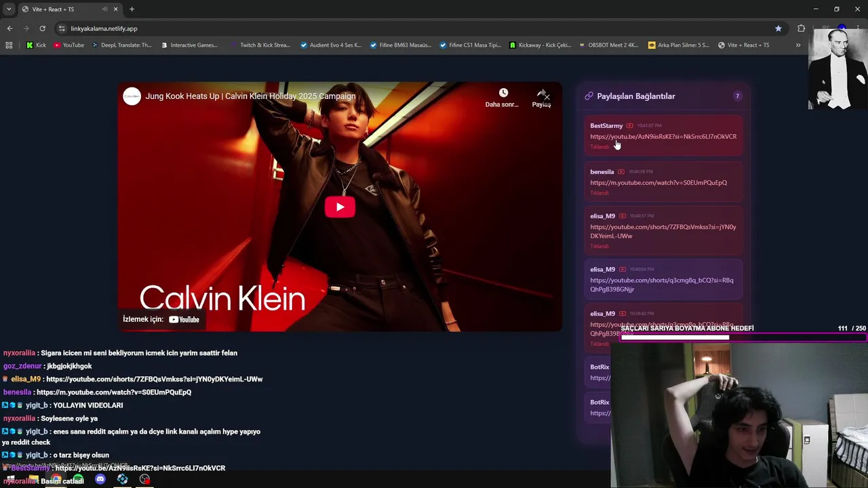Open the 'Vite + React + TS' bookmark
This screenshot has width=868, height=488.
[x=743, y=45]
